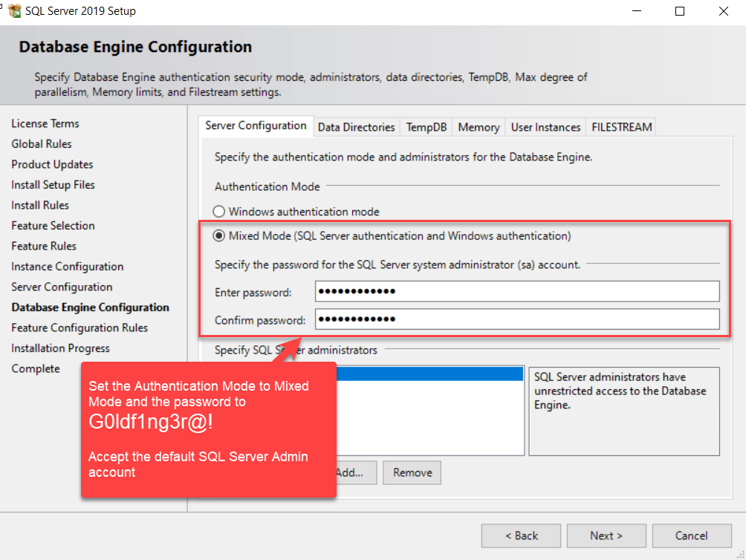Click Back to return to previous step
The image size is (746, 560).
pyautogui.click(x=521, y=535)
